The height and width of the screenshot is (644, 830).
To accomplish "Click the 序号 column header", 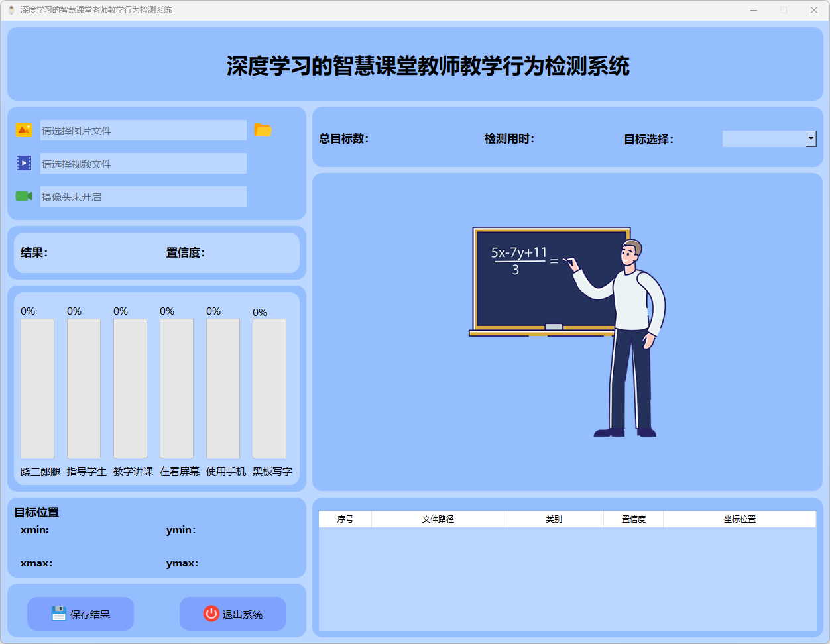I will (x=345, y=519).
